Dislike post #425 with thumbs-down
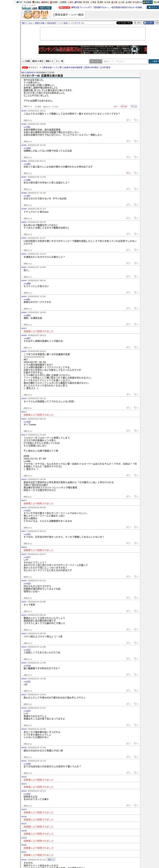The image size is (159, 868). 136,675
